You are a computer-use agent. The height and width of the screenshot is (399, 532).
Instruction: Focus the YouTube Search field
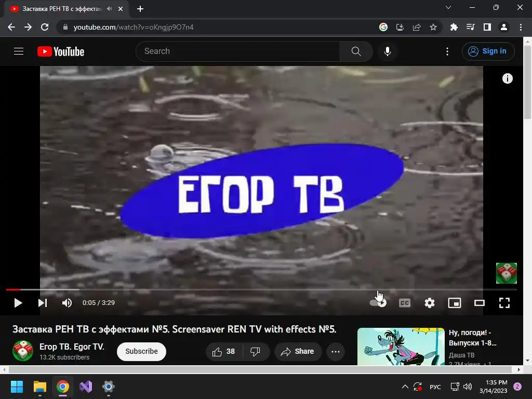pos(237,51)
